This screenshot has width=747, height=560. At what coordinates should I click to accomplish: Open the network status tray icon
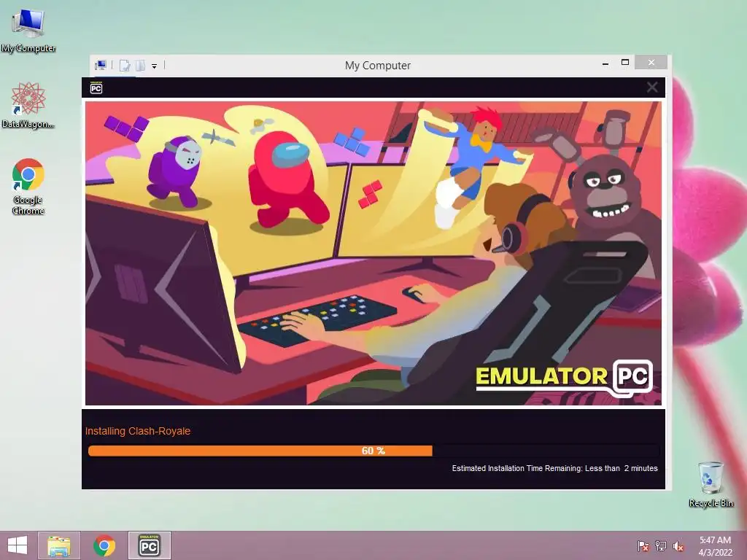tap(661, 545)
